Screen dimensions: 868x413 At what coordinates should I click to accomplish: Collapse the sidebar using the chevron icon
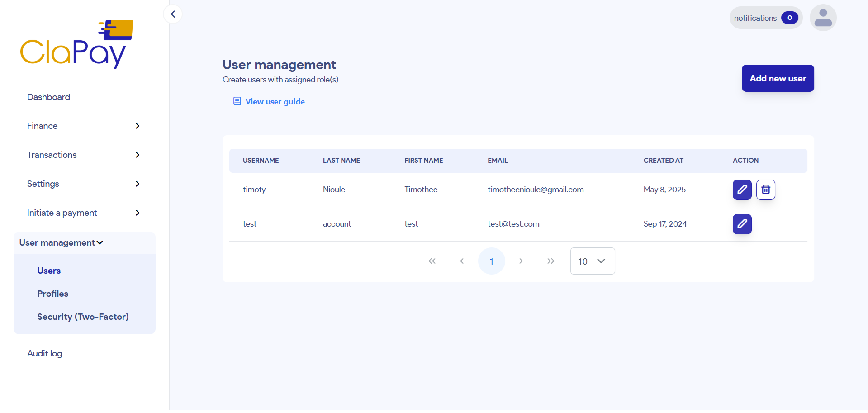click(172, 14)
